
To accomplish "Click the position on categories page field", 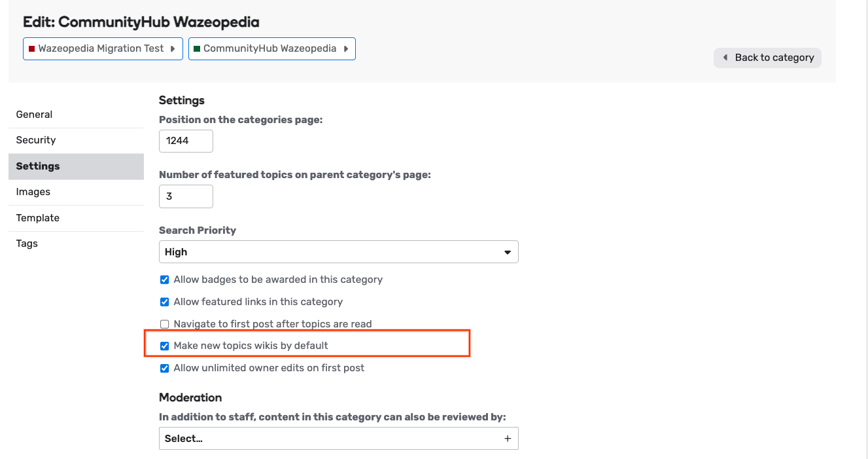I will (x=186, y=141).
